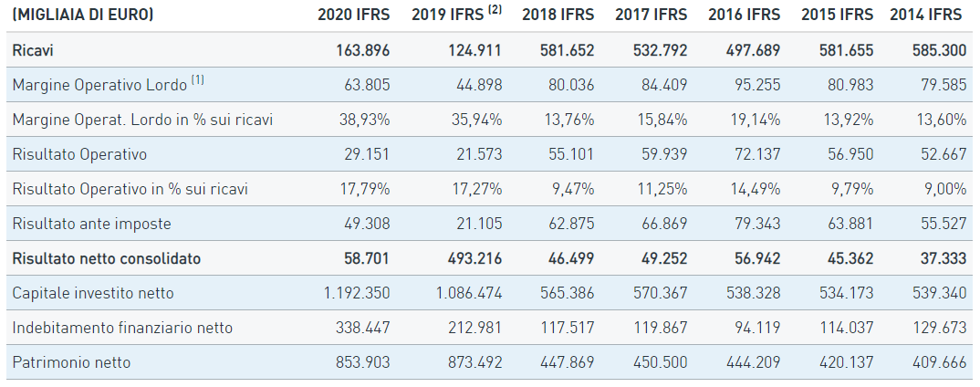This screenshot has height=387, width=980.
Task: Click the "Capitale investito netto" row label
Action: click(x=93, y=293)
